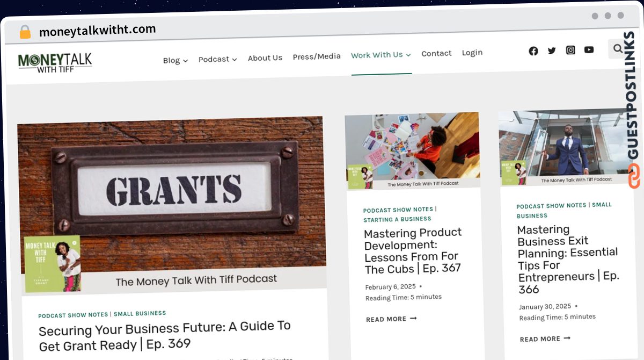This screenshot has width=644, height=360.
Task: Open the Login menu item
Action: [x=472, y=53]
